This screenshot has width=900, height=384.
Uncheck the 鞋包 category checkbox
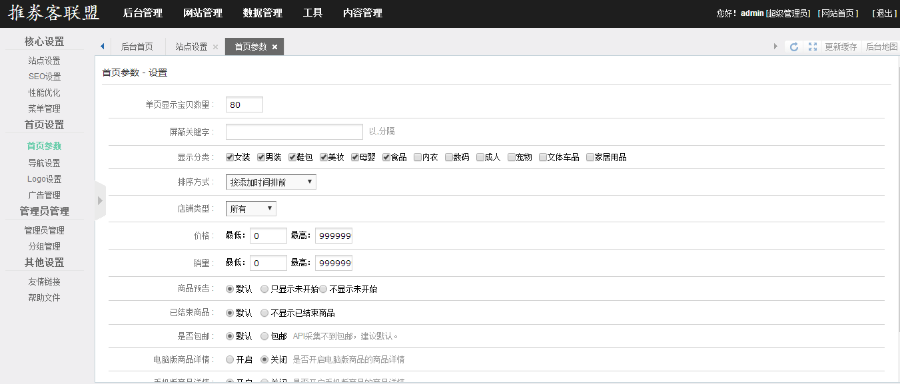[292, 157]
